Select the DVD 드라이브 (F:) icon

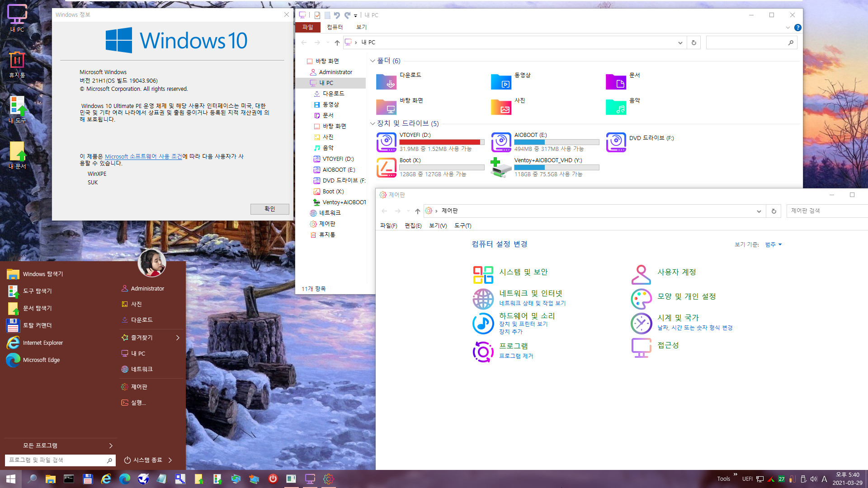point(616,142)
